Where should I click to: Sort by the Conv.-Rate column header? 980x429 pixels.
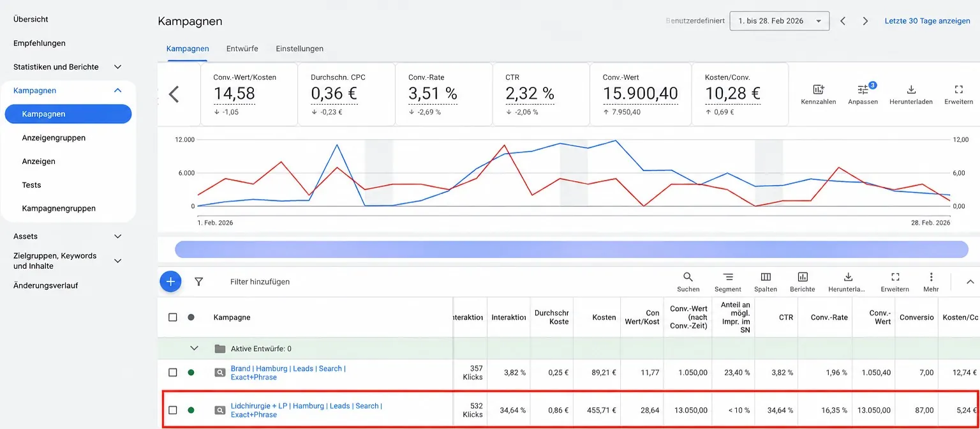[x=829, y=317]
